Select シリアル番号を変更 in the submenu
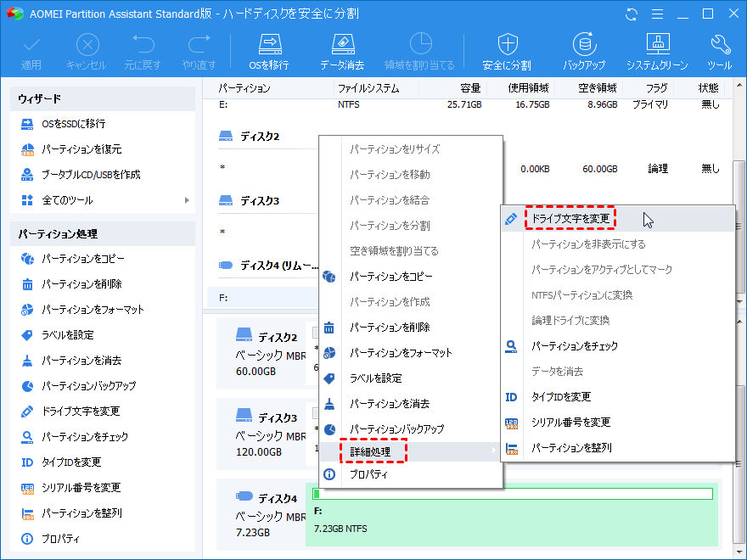The height and width of the screenshot is (560, 747). coord(618,423)
